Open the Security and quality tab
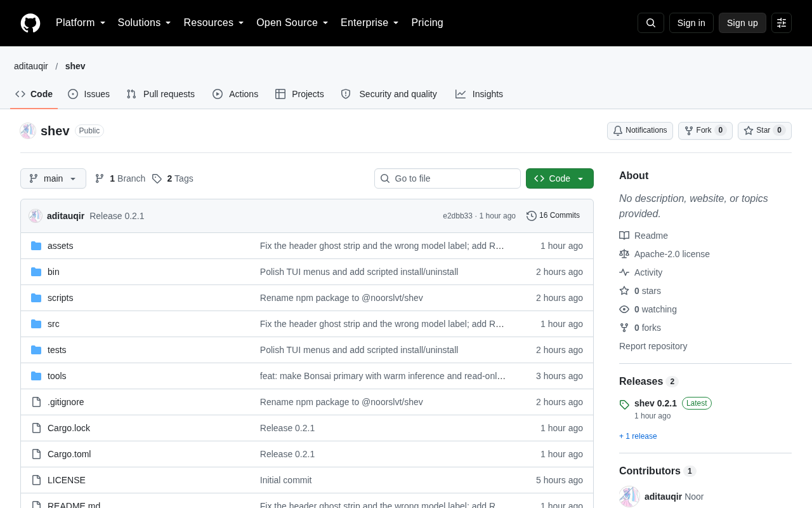 [x=389, y=94]
